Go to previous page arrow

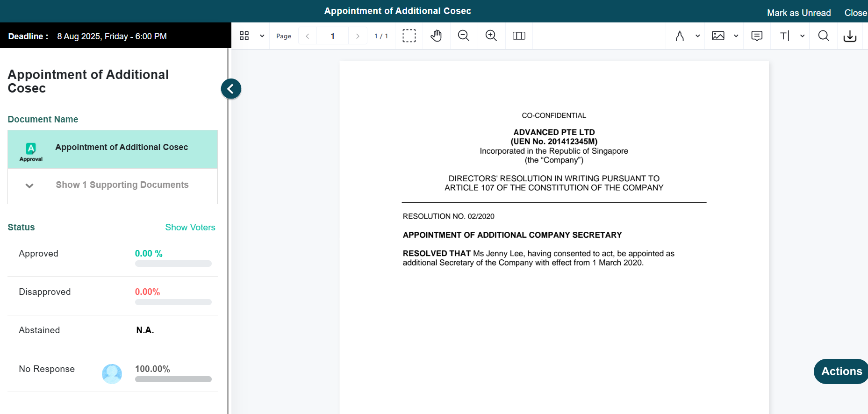(308, 36)
